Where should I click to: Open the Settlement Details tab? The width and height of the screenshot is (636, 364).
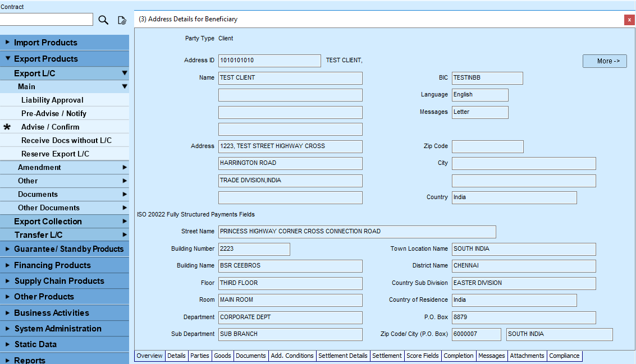click(343, 356)
